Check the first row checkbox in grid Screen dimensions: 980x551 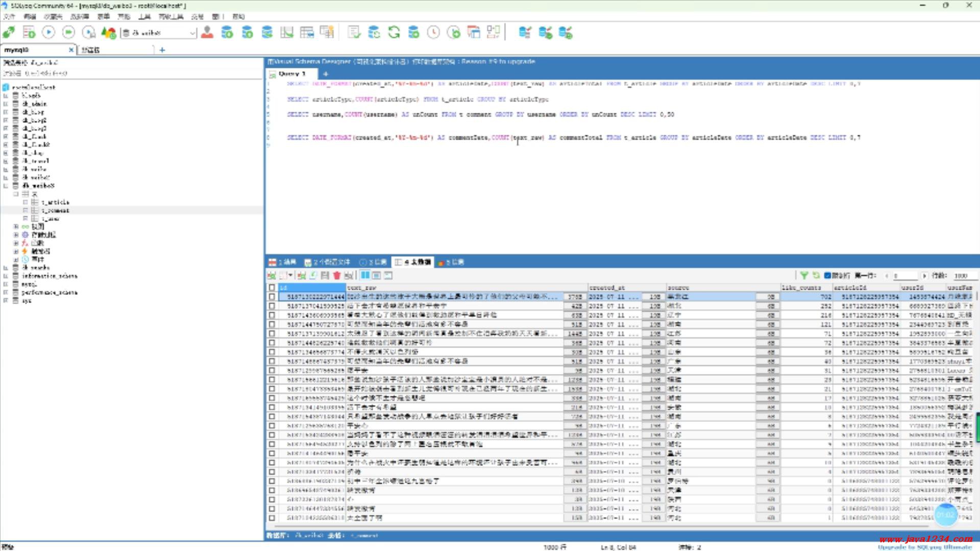click(272, 297)
